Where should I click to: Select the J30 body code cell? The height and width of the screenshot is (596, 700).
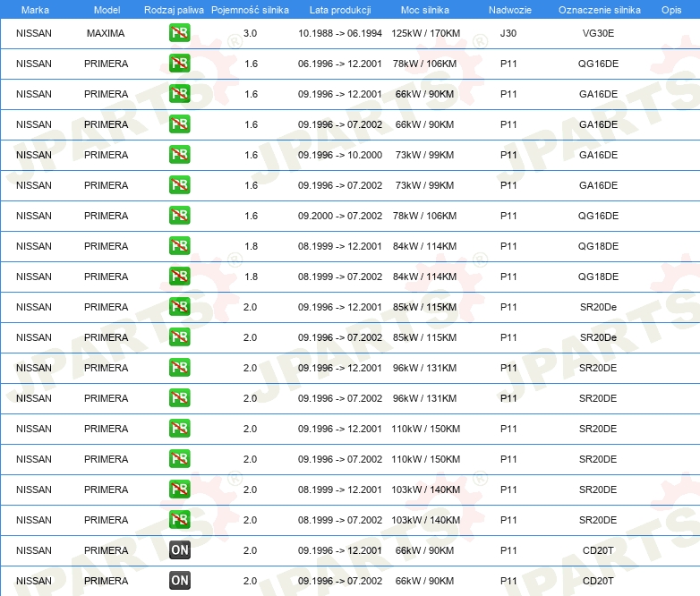(x=508, y=33)
